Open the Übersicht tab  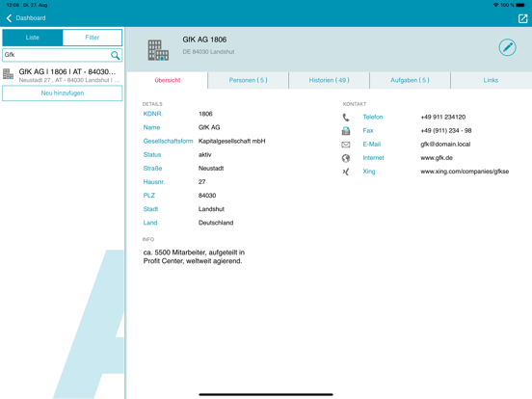tap(168, 80)
